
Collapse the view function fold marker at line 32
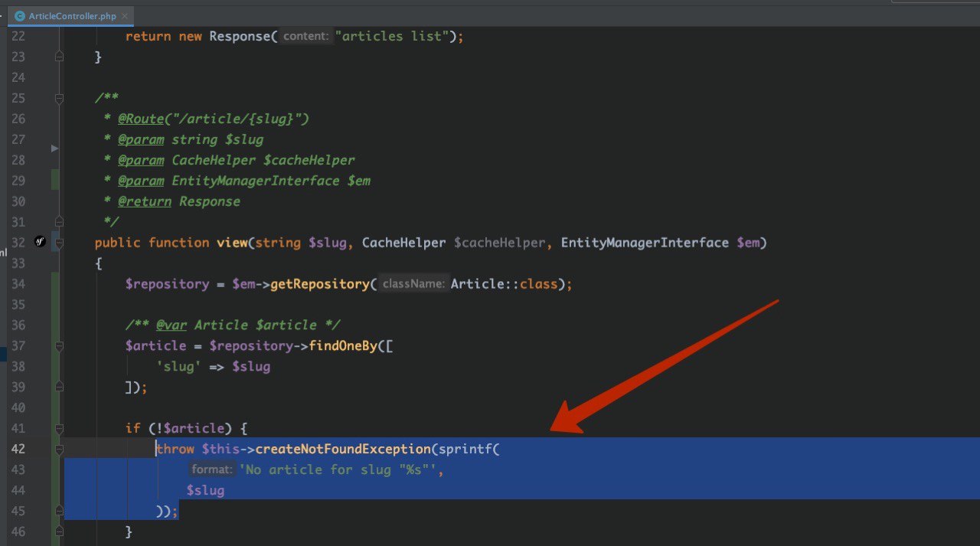tap(59, 243)
